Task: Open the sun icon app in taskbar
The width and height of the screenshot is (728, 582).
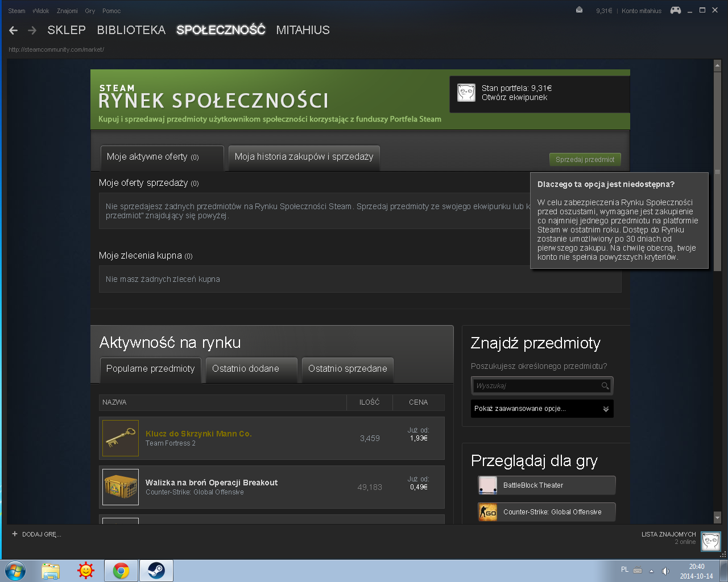Action: tap(86, 571)
